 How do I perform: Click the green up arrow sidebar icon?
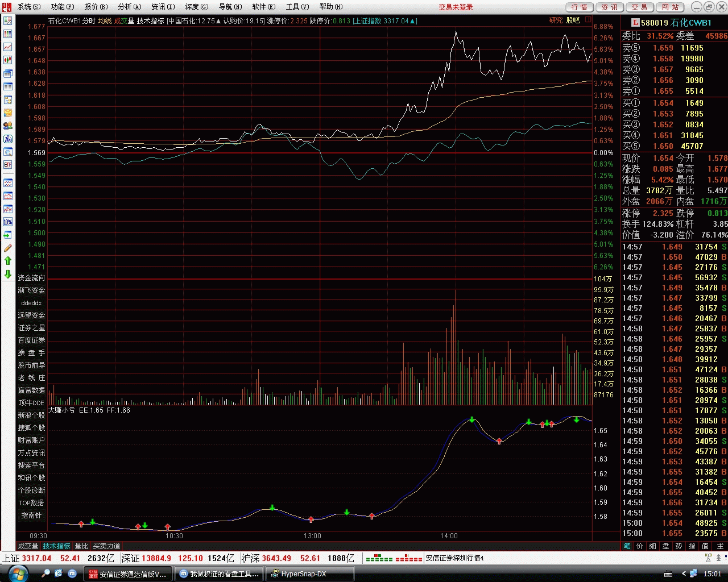pos(7,261)
